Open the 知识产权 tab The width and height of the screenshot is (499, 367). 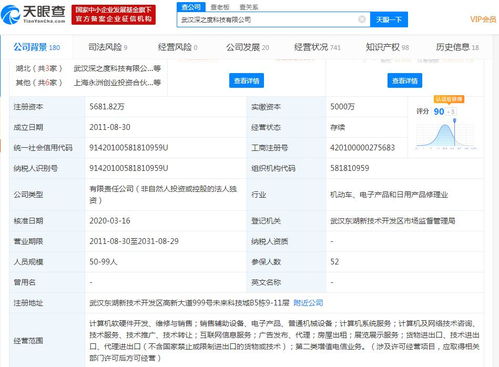[387, 47]
